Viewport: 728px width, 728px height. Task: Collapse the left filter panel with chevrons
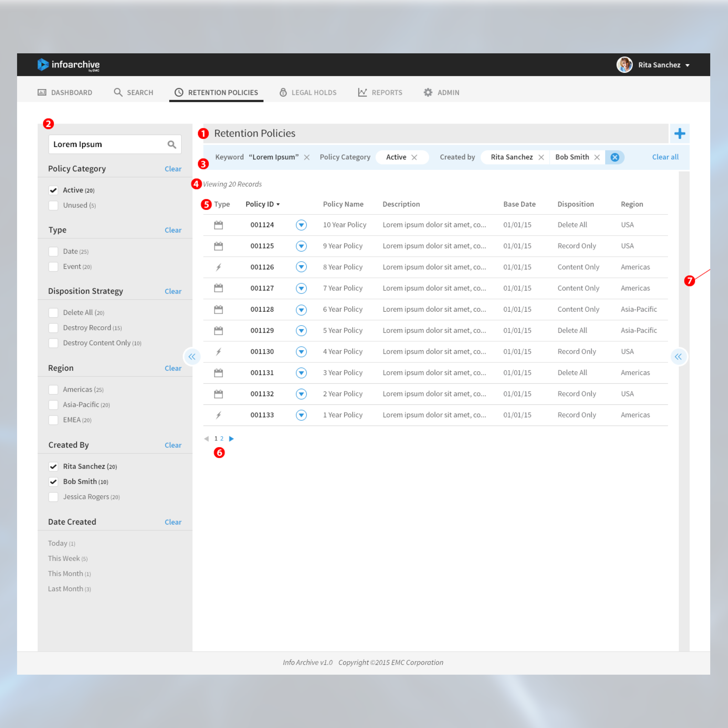click(192, 356)
